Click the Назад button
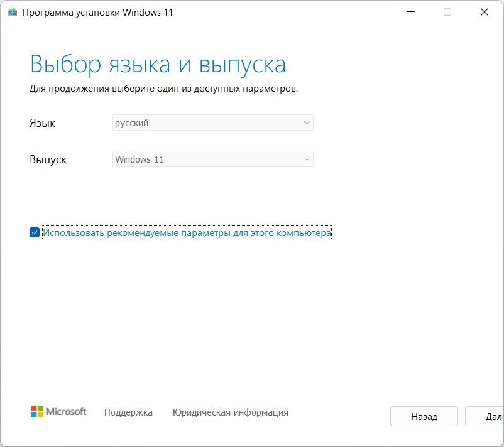504x447 pixels. click(424, 416)
